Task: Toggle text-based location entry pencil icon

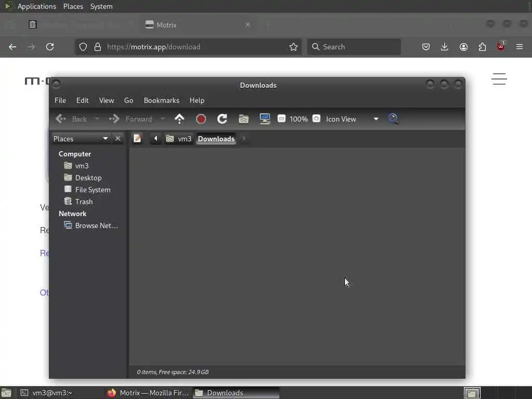Action: [x=137, y=138]
